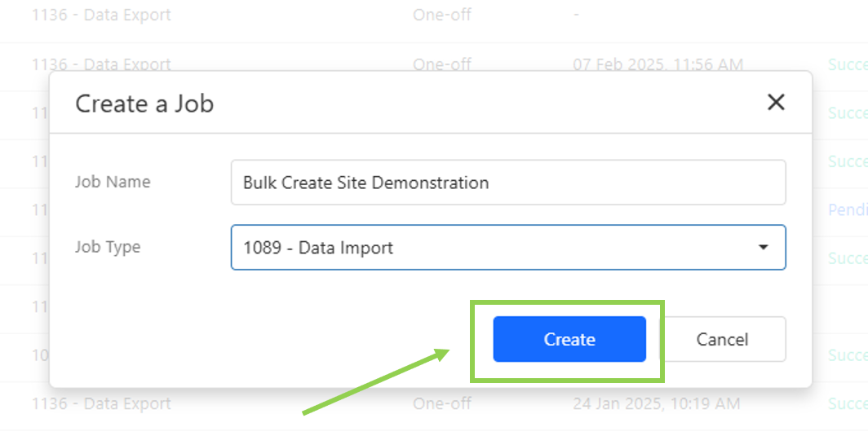Select Data Export job dated 07 Feb 2025
868x436 pixels.
[101, 64]
